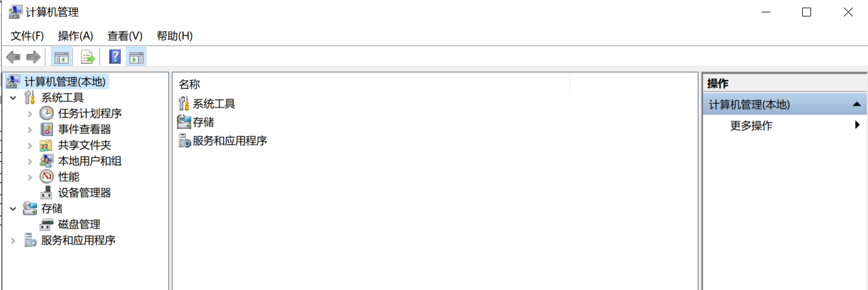Click the 事件查看器 icon in tree
The image size is (868, 290).
(46, 129)
